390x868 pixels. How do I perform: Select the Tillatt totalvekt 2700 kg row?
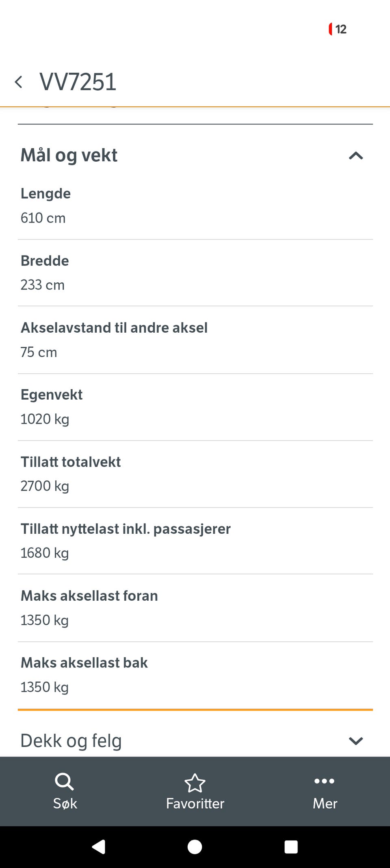[x=195, y=474]
